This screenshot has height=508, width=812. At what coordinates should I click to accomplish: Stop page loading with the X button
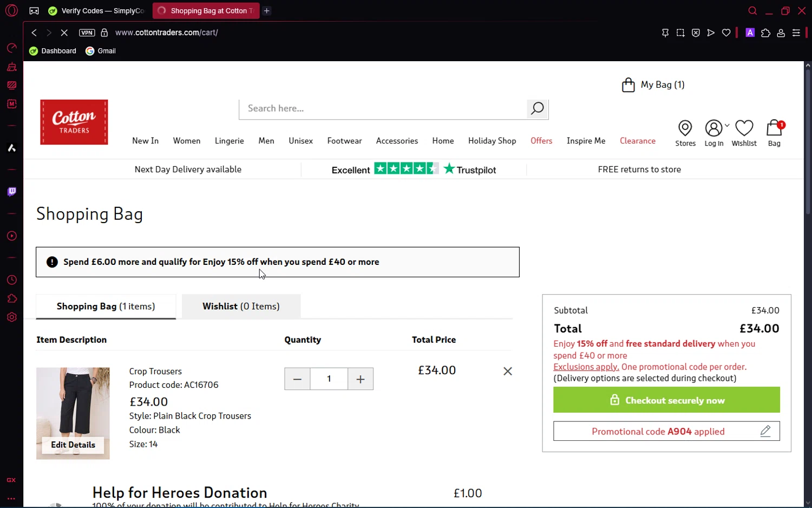point(64,32)
